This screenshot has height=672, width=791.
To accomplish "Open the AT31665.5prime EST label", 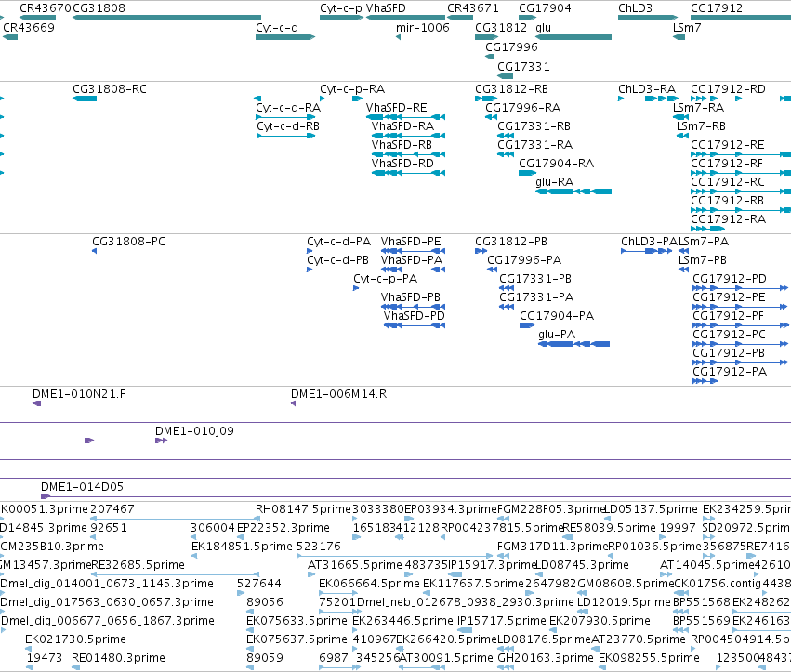I will pyautogui.click(x=355, y=564).
